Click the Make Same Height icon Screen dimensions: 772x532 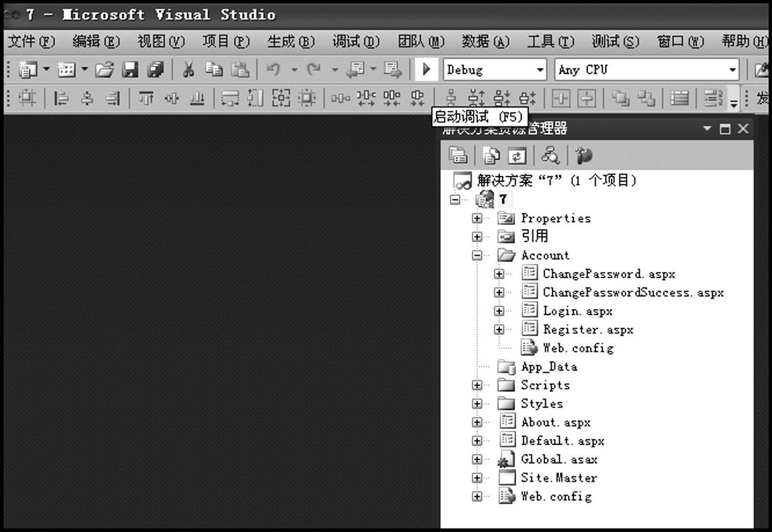(x=256, y=98)
